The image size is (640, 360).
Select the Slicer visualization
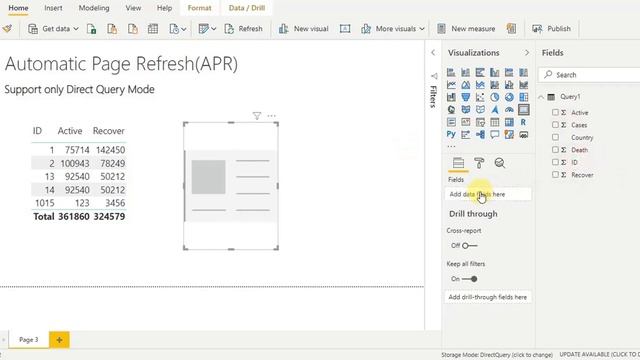(x=480, y=122)
